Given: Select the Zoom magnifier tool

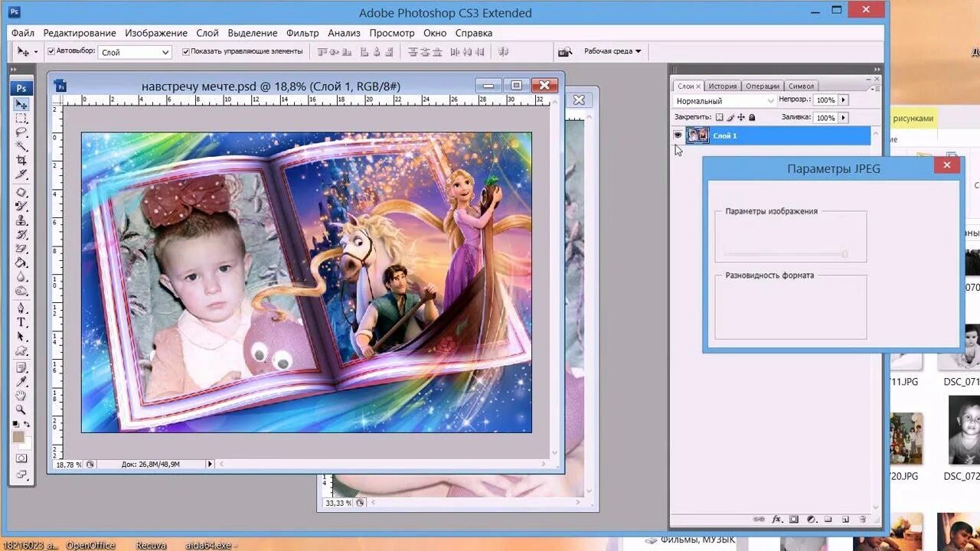Looking at the screenshot, I should pos(21,410).
